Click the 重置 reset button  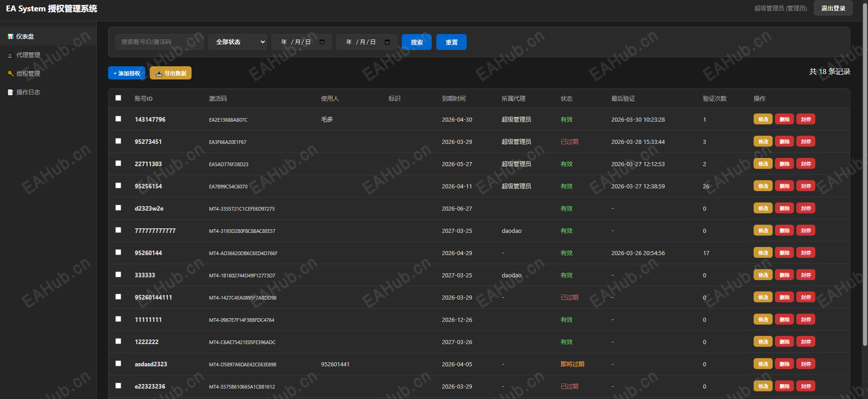(x=451, y=42)
